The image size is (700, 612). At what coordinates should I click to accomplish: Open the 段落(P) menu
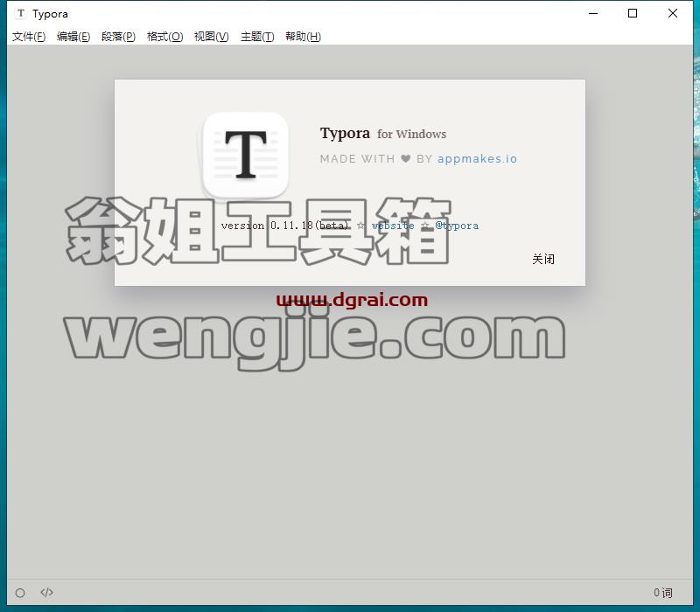pos(118,37)
